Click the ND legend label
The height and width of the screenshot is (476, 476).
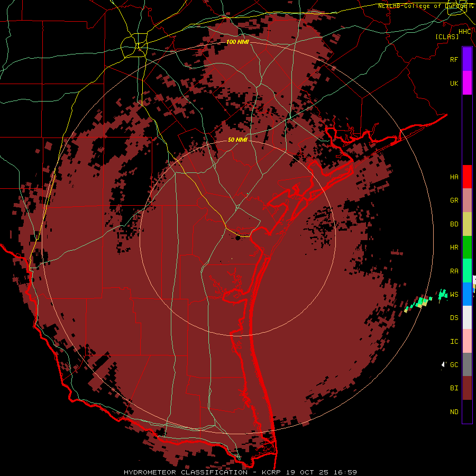pos(454,412)
